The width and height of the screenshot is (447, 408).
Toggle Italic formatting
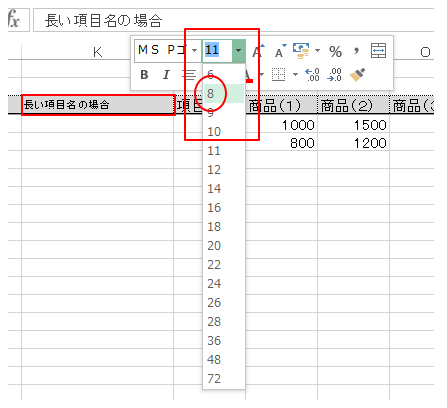point(166,75)
